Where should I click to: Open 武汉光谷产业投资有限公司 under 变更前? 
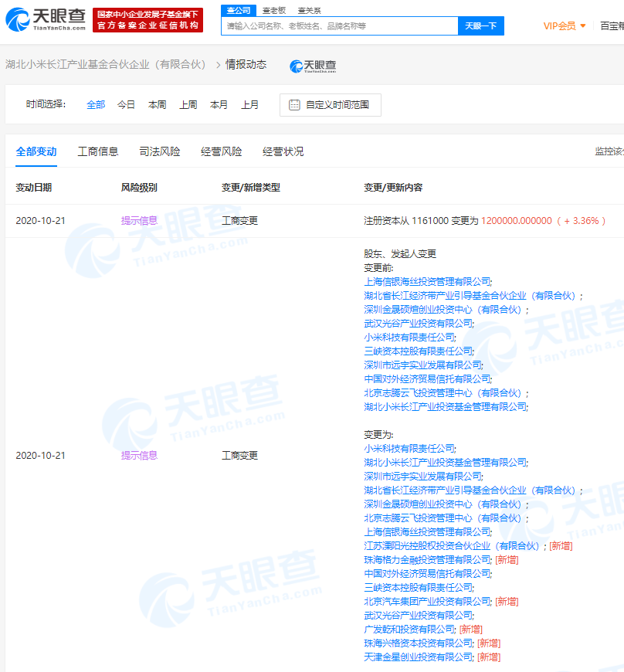419,324
